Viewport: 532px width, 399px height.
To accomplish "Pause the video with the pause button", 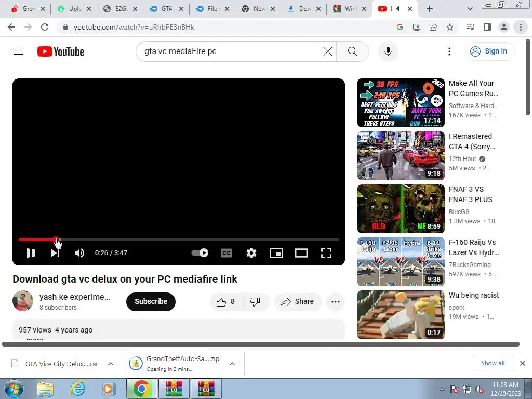I will pos(31,253).
